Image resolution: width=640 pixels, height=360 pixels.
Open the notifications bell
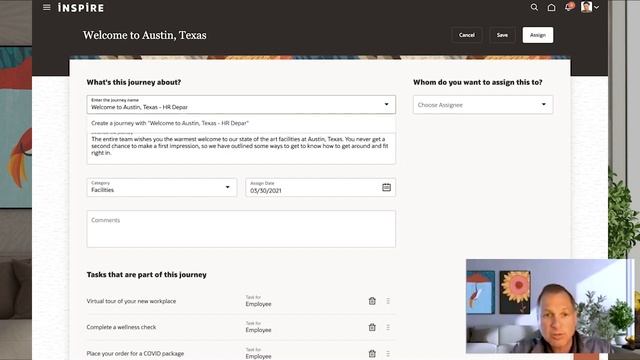point(569,7)
